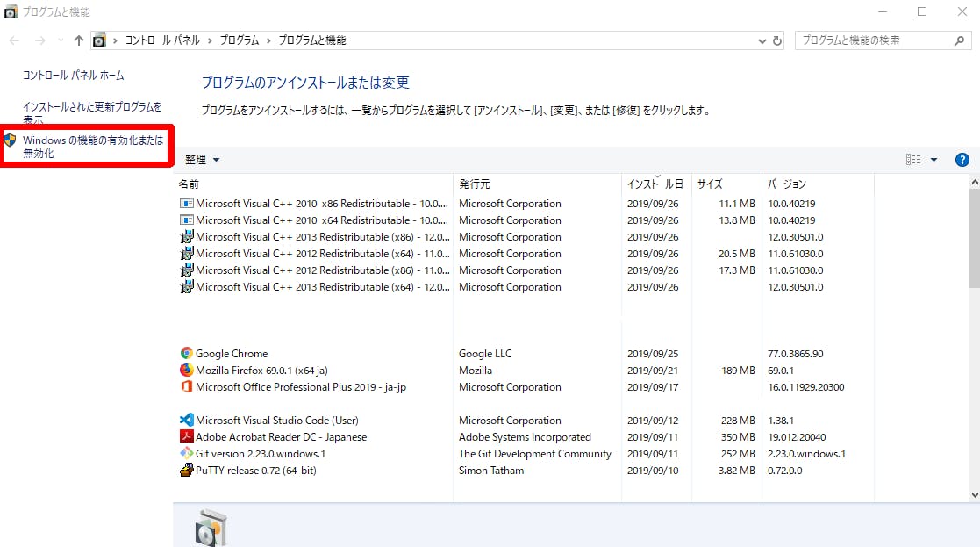Click the scrollbar down arrow
980x547 pixels.
(x=975, y=494)
